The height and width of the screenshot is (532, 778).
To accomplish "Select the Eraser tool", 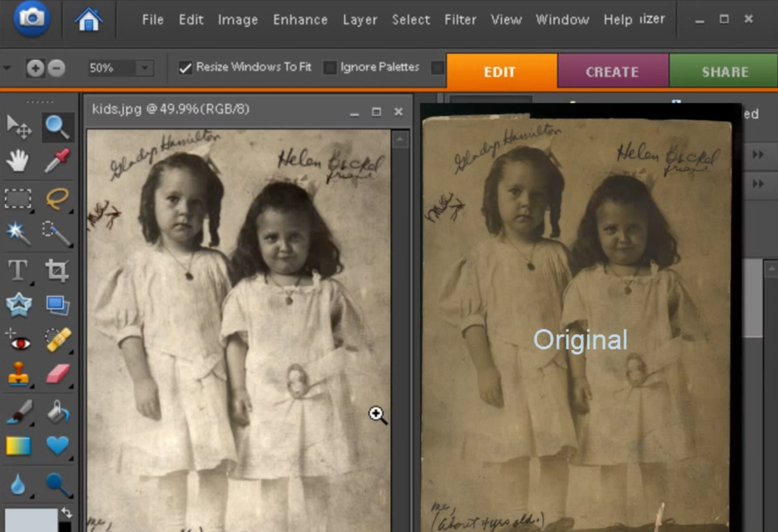I will (x=58, y=374).
